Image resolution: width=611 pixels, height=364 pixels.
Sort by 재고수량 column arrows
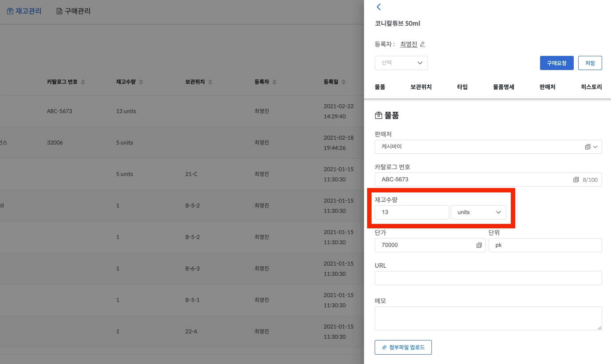[141, 82]
